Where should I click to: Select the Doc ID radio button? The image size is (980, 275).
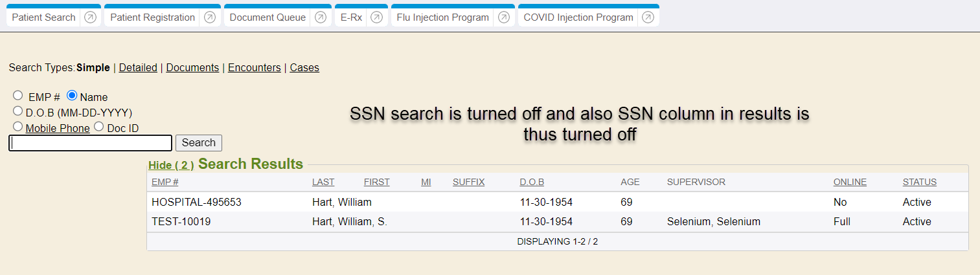pos(99,127)
